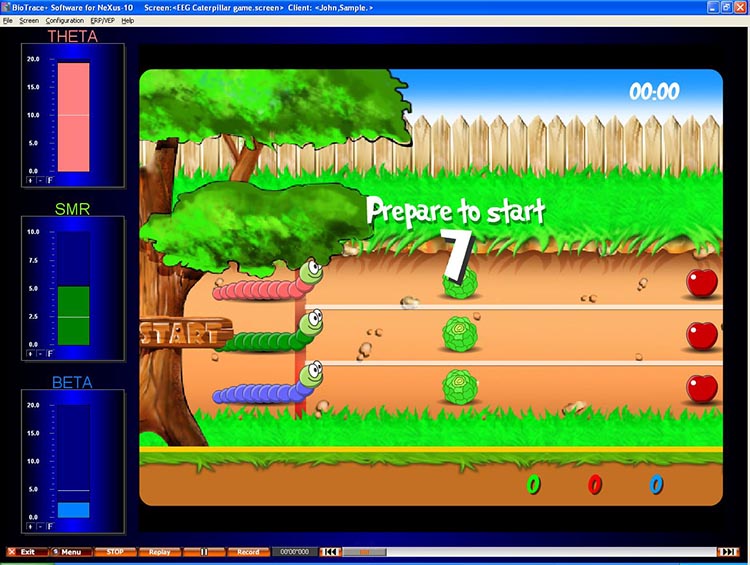Jump to session end with forward icon
The image size is (750, 565).
728,552
